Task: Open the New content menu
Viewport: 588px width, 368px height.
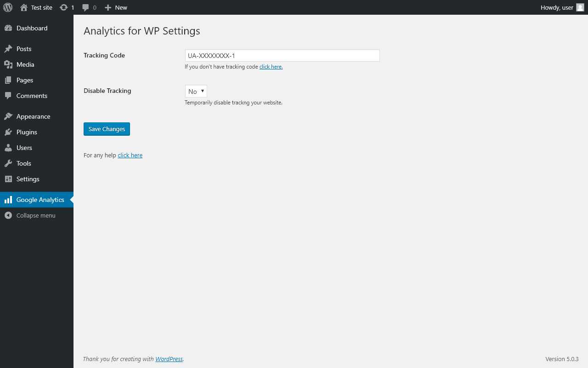Action: (116, 7)
